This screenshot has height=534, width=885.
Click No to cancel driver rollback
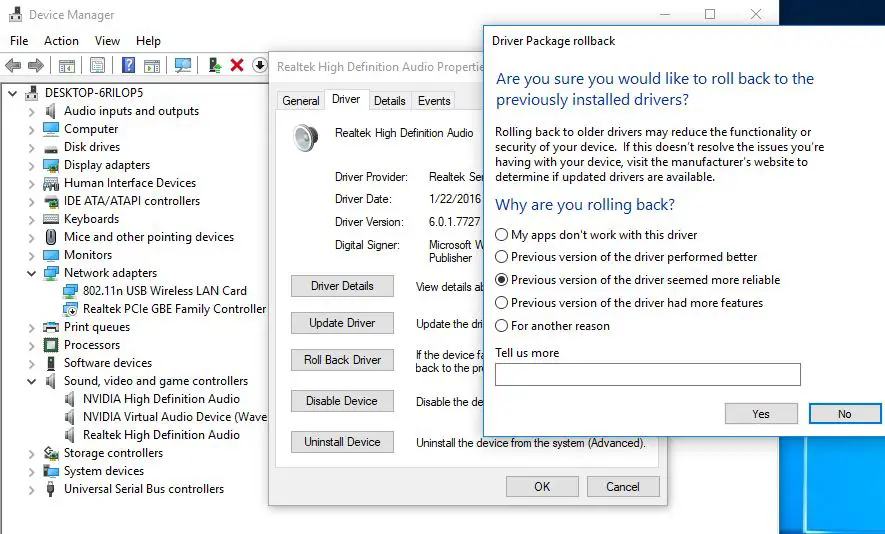click(844, 414)
